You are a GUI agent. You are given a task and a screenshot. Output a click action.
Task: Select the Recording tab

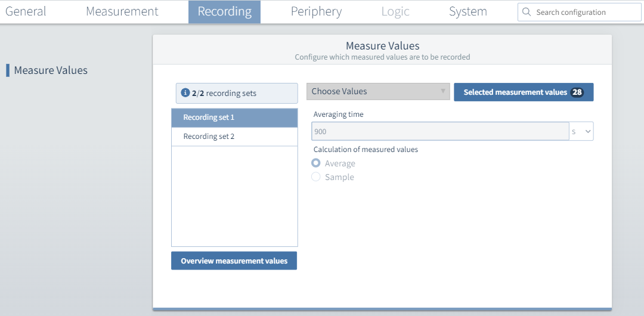pos(224,11)
